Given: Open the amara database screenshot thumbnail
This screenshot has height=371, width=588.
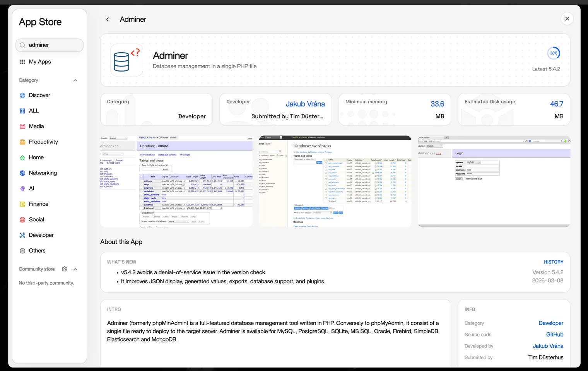Looking at the screenshot, I should [x=176, y=181].
